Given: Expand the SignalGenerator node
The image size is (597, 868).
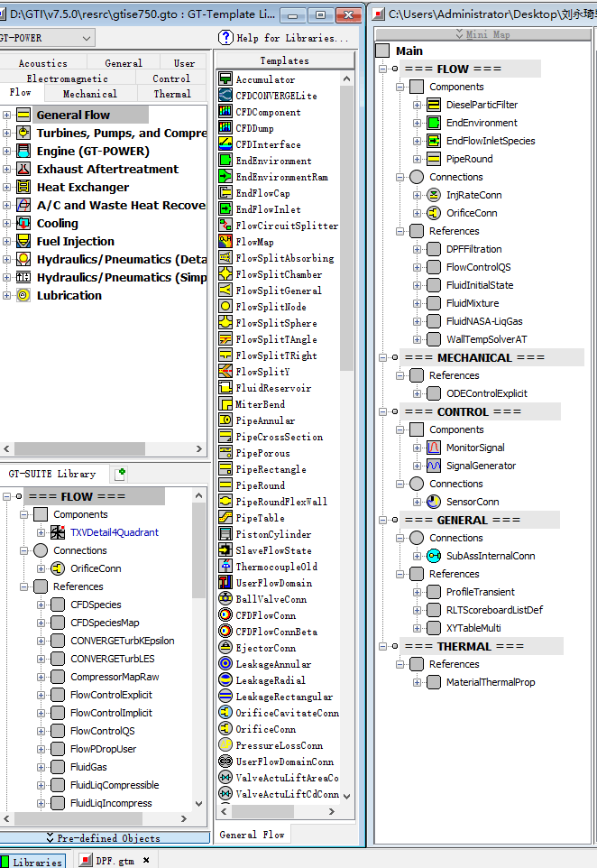Looking at the screenshot, I should [x=418, y=466].
